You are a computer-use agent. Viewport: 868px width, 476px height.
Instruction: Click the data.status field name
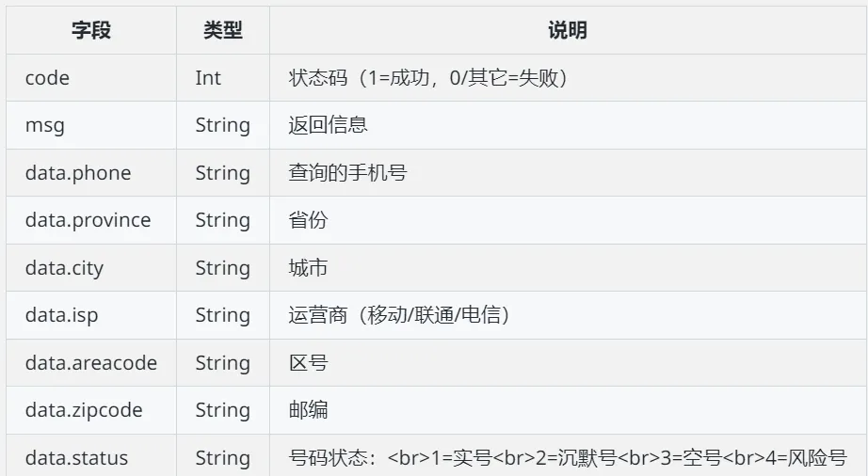click(76, 458)
